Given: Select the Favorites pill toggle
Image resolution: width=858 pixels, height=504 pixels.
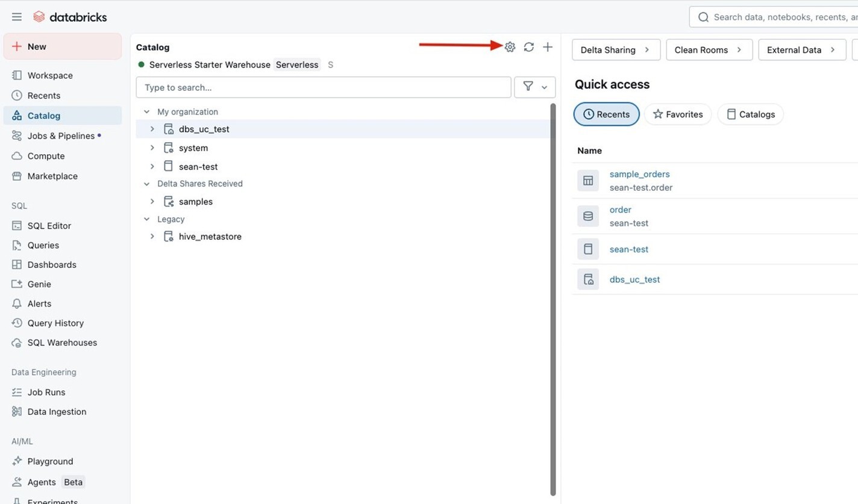Looking at the screenshot, I should (x=678, y=114).
